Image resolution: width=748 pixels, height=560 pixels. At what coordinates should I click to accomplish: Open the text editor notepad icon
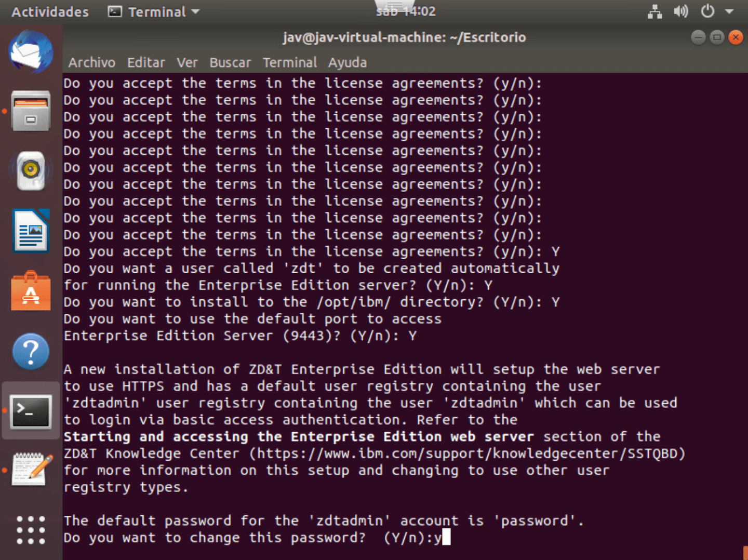click(x=31, y=469)
